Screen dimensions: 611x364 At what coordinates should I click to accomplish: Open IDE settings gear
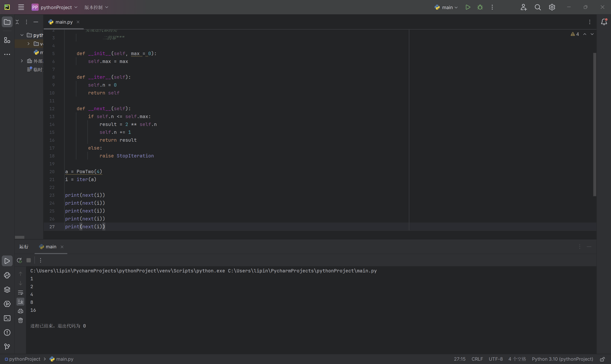point(552,7)
